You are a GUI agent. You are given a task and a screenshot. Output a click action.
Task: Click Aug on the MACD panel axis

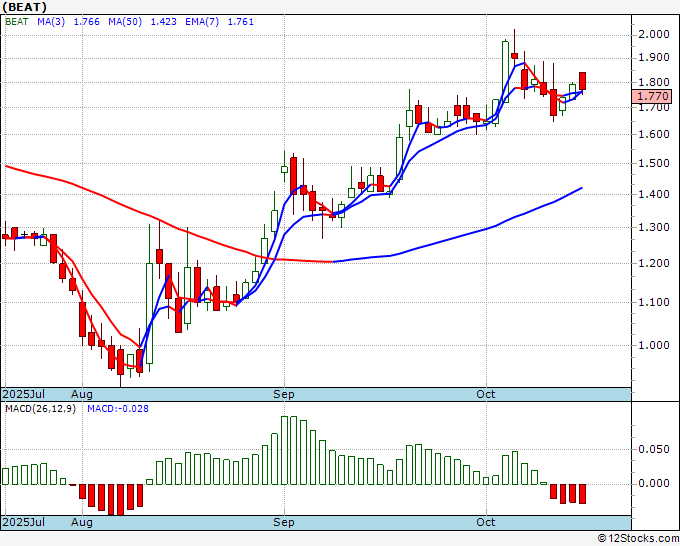tap(82, 522)
